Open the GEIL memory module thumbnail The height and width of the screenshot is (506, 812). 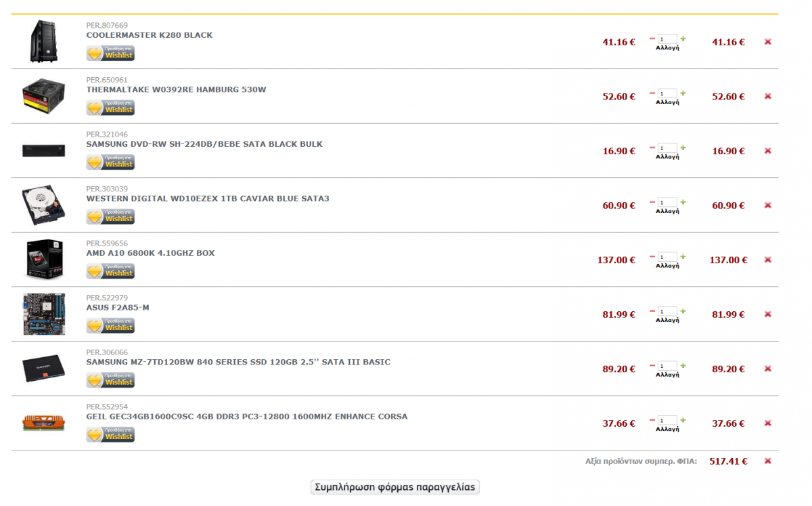point(44,423)
